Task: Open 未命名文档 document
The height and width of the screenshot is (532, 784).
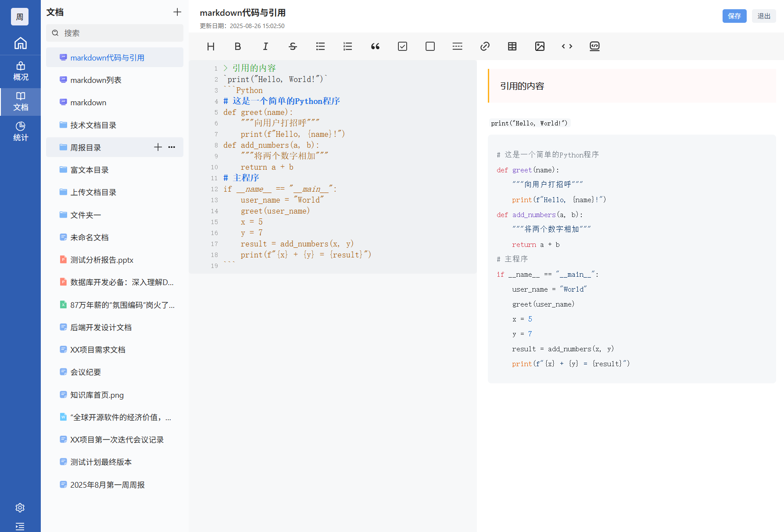Action: (x=115, y=237)
